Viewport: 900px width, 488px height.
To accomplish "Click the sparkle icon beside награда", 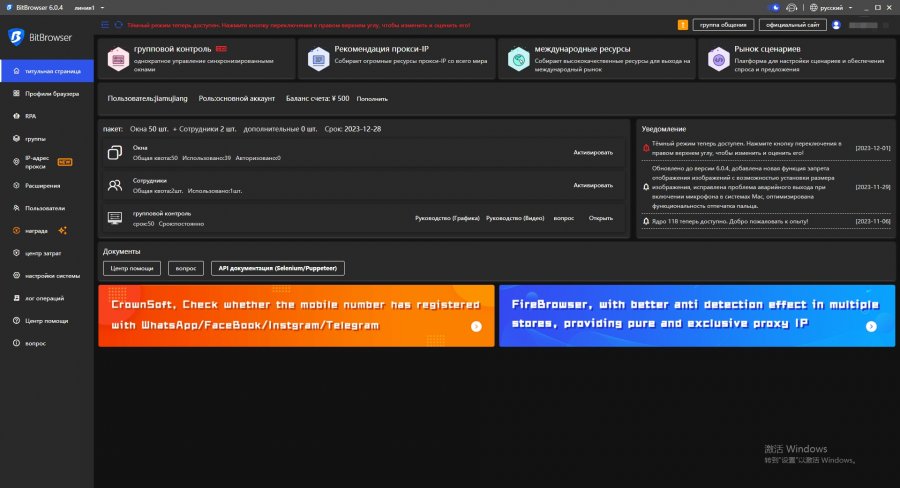I will (x=63, y=230).
